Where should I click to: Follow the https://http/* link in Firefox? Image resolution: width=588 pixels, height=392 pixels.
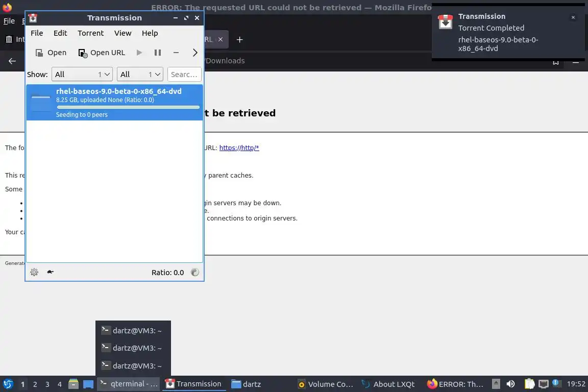pos(239,148)
